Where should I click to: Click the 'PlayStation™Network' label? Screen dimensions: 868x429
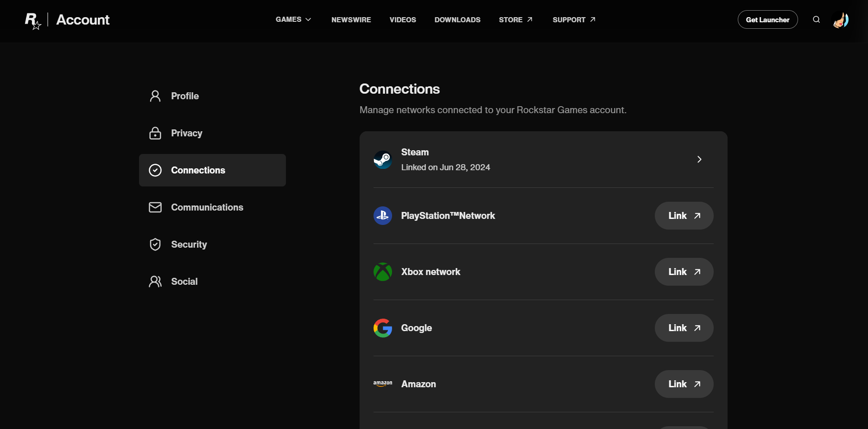click(448, 216)
